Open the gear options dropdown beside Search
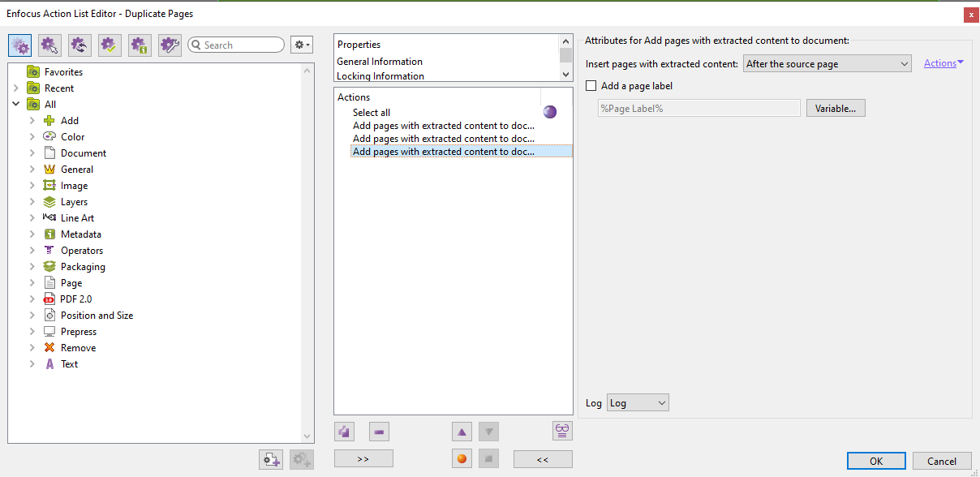The width and height of the screenshot is (980, 477). pos(302,45)
